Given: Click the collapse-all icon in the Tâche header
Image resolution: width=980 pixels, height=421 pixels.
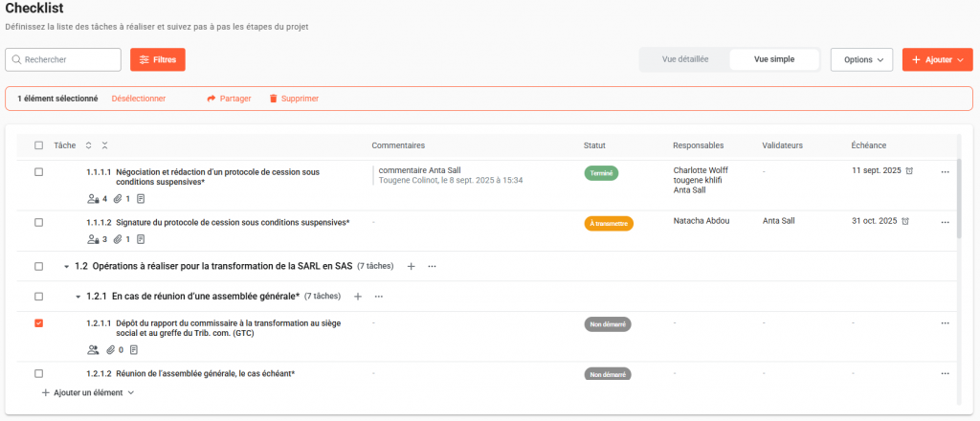Looking at the screenshot, I should point(104,145).
